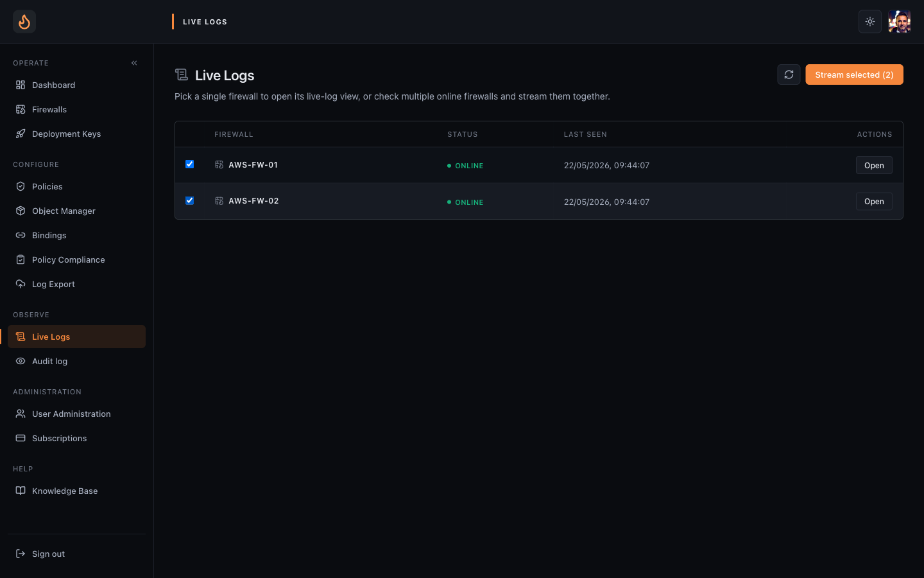Click the AWS-FW-02 firewall name
This screenshot has height=578, width=924.
(x=253, y=201)
